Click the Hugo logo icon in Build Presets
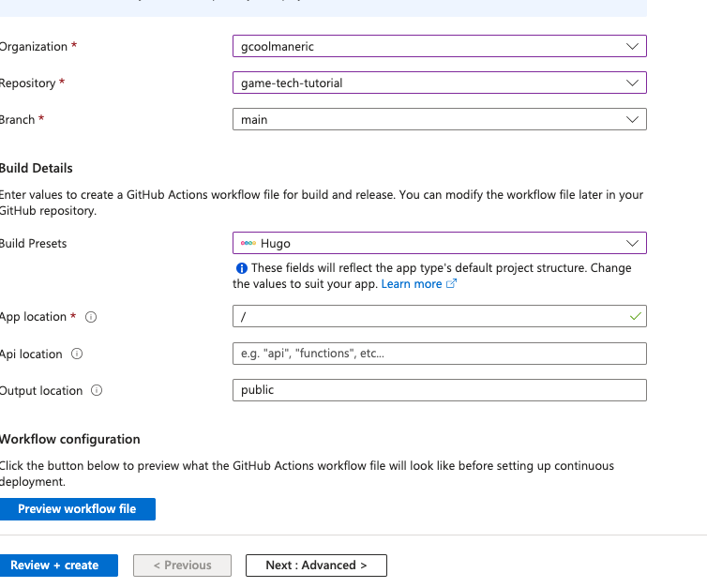Image resolution: width=707 pixels, height=588 pixels. pyautogui.click(x=248, y=243)
